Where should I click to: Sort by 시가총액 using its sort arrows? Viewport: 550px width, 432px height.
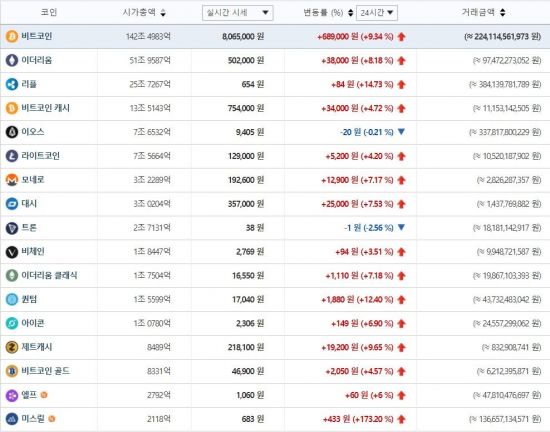click(x=163, y=13)
